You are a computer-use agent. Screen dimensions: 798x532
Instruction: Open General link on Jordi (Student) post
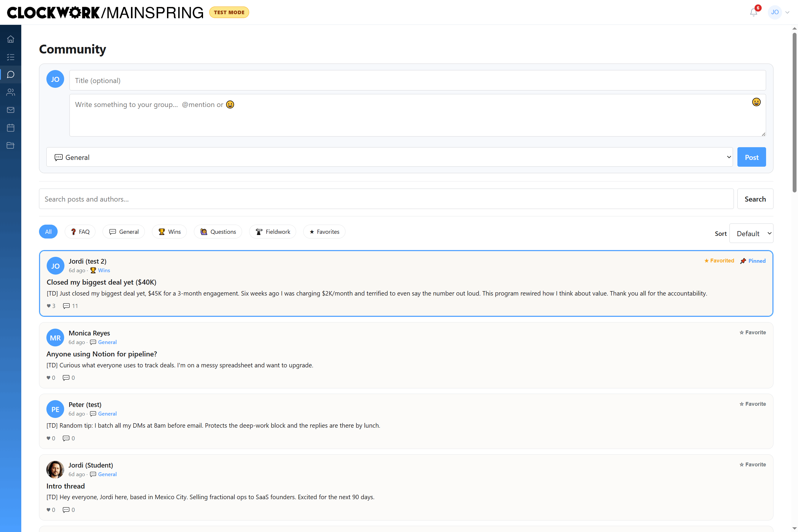tap(107, 474)
